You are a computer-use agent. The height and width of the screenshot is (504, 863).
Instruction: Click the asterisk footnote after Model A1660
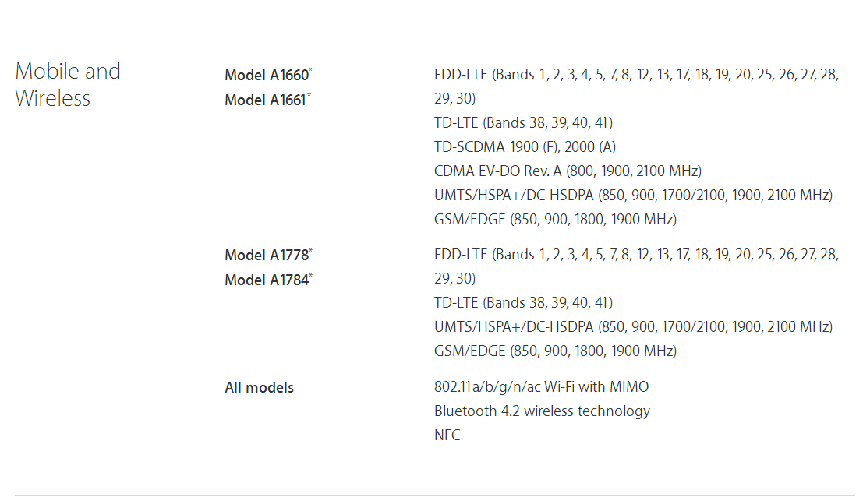coord(311,70)
